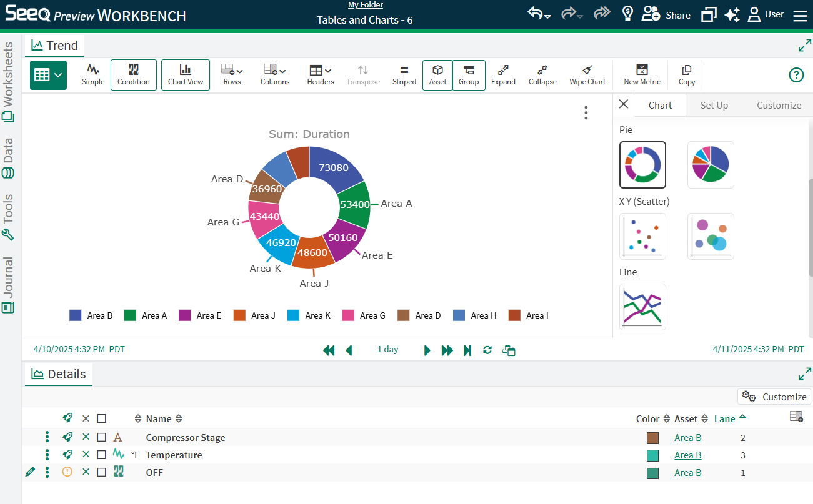Open the Rows dropdown
Viewport: 813px width, 504px height.
(232, 74)
